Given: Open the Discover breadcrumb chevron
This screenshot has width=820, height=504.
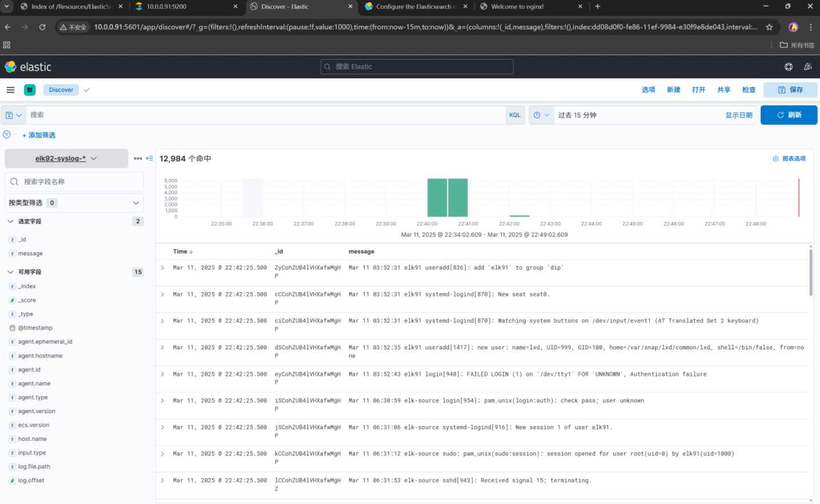Looking at the screenshot, I should pyautogui.click(x=86, y=90).
